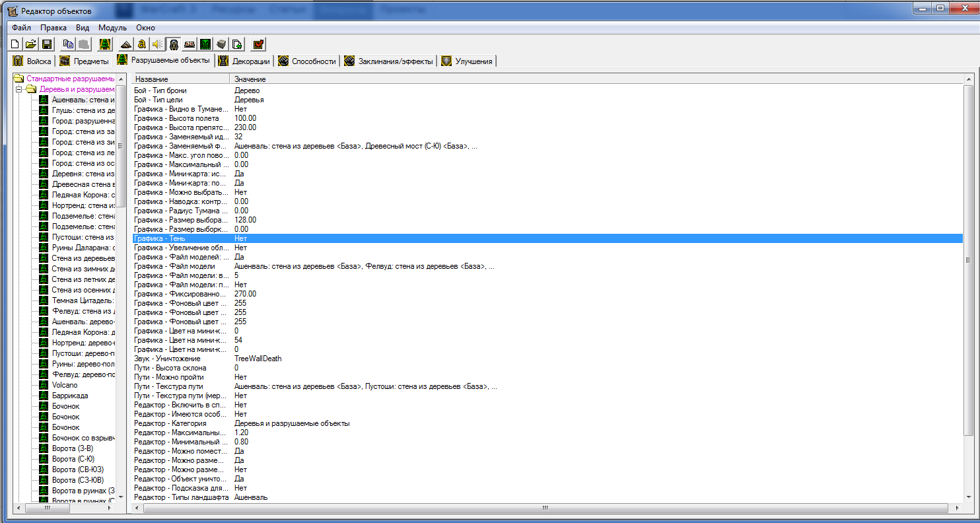Viewport: 980px width, 523px height.
Task: Click the Значение column header
Action: [x=597, y=79]
